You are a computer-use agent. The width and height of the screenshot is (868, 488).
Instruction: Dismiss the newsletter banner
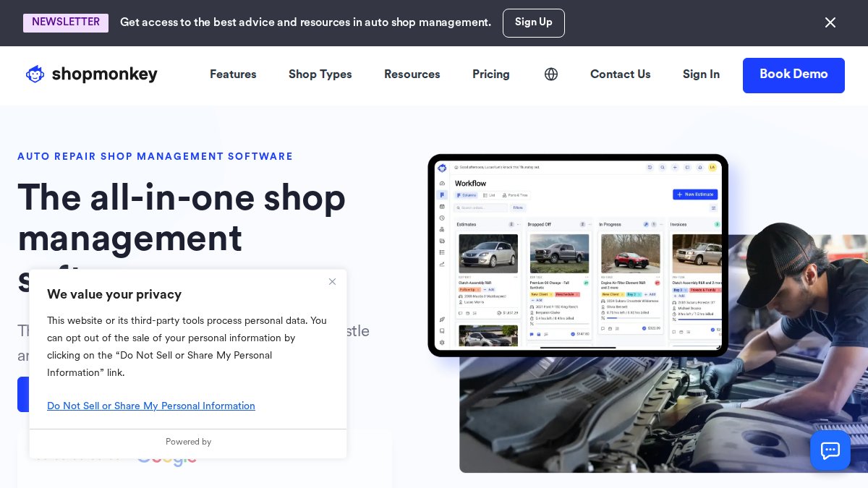click(830, 22)
